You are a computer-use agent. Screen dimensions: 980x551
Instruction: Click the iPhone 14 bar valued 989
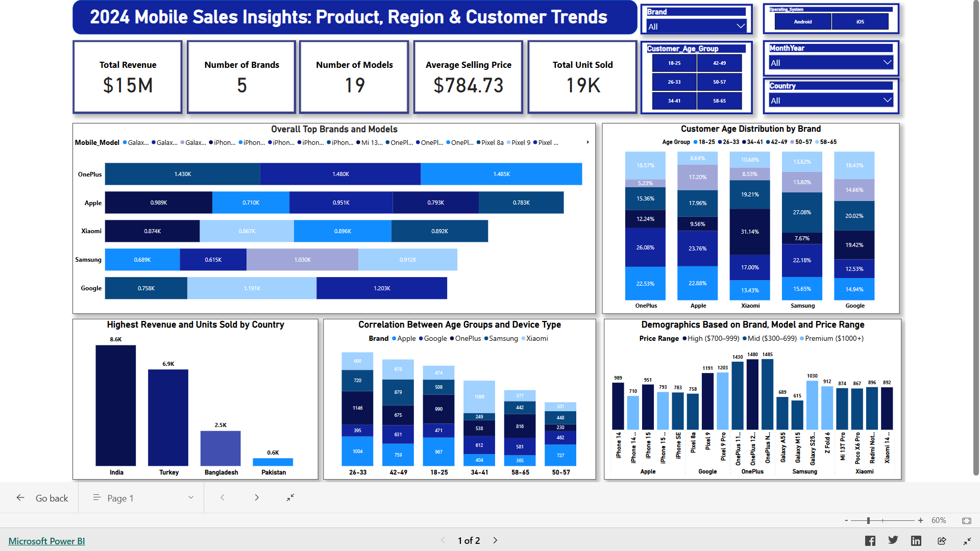tap(618, 406)
